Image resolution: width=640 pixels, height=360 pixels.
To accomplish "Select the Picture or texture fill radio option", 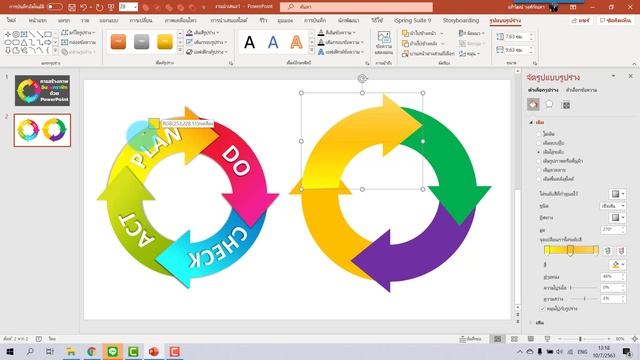I will [539, 161].
